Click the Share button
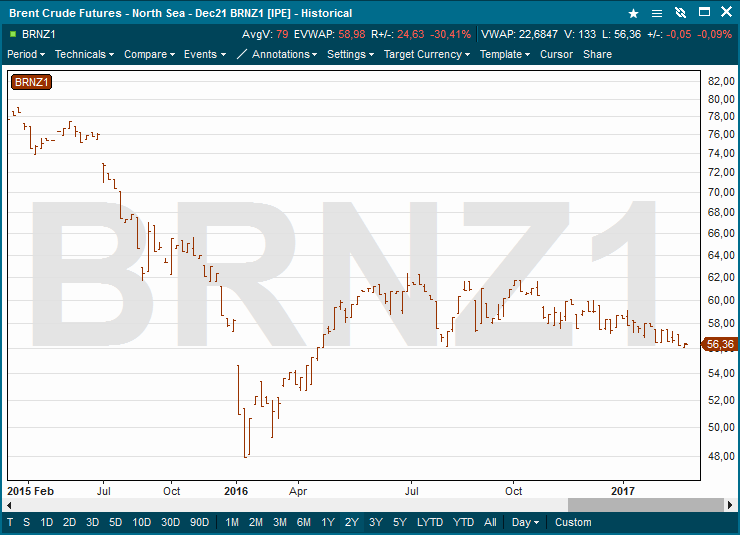 point(597,54)
